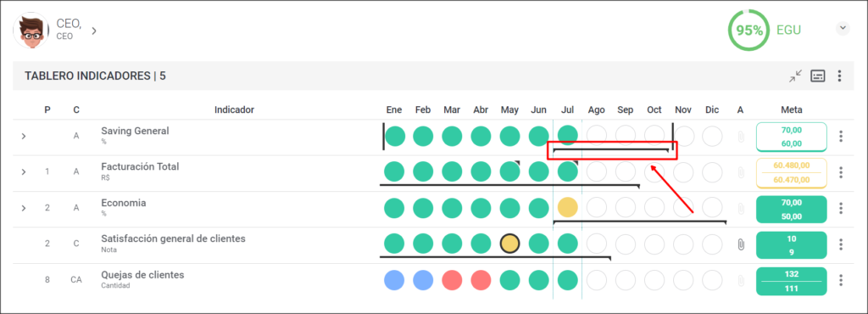Click Quejas de clientes empty Sep circle
Viewport: 868px width, 314px height.
[626, 280]
